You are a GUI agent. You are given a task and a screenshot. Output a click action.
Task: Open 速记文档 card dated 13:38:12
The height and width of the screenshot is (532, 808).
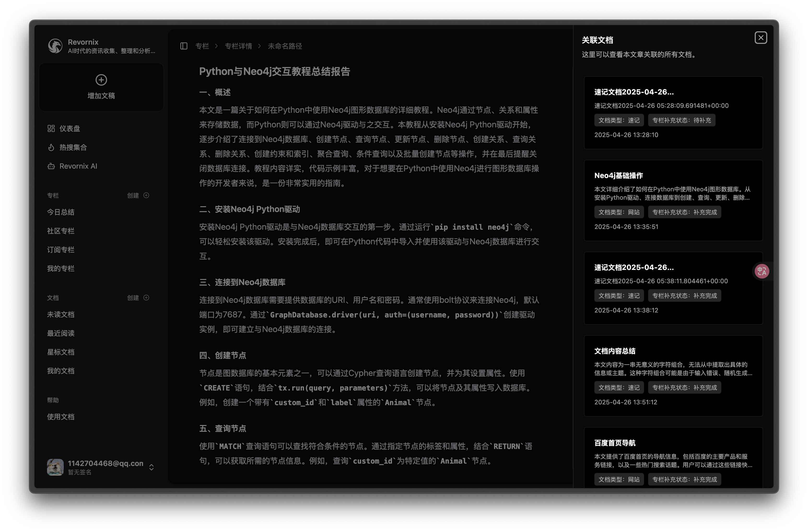[673, 288]
